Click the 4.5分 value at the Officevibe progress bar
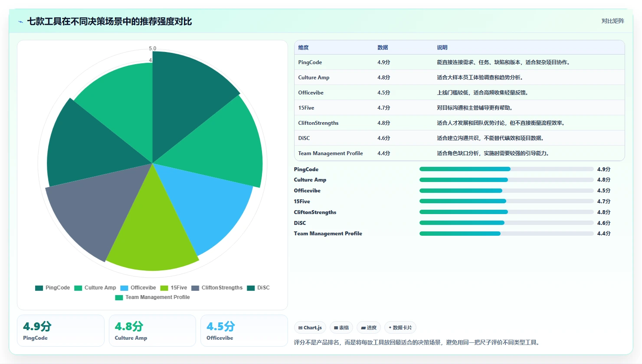The width and height of the screenshot is (642, 364). (604, 191)
